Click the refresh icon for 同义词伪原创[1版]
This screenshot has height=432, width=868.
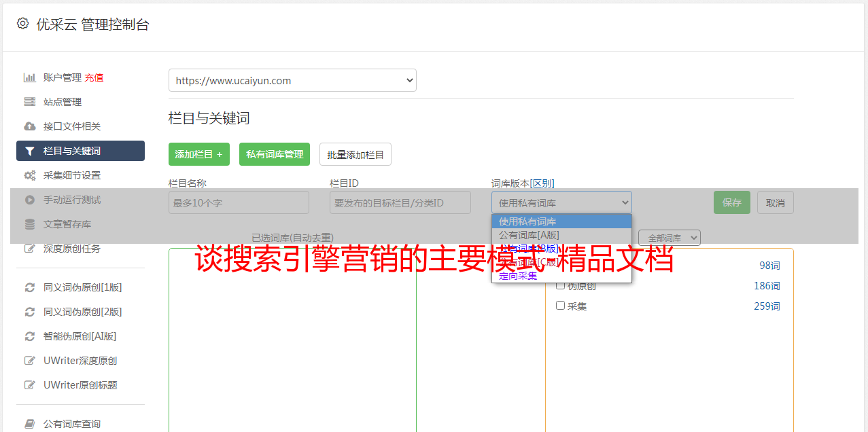pyautogui.click(x=29, y=287)
